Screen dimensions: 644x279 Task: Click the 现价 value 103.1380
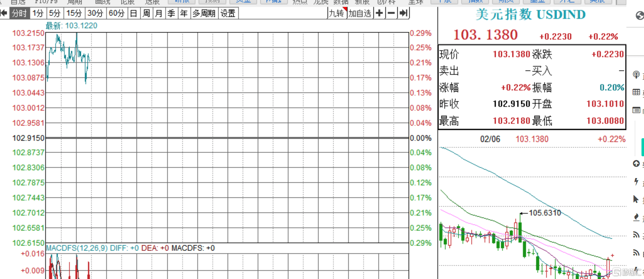coord(511,54)
